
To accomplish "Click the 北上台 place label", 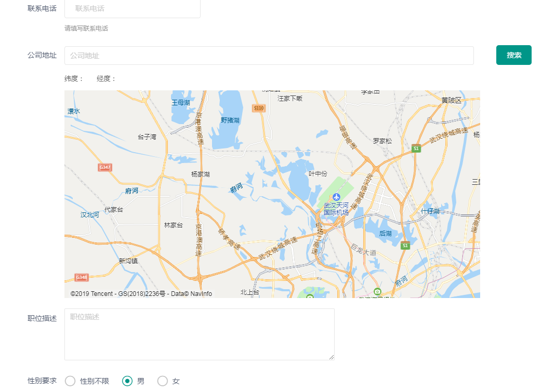I will click(250, 292).
